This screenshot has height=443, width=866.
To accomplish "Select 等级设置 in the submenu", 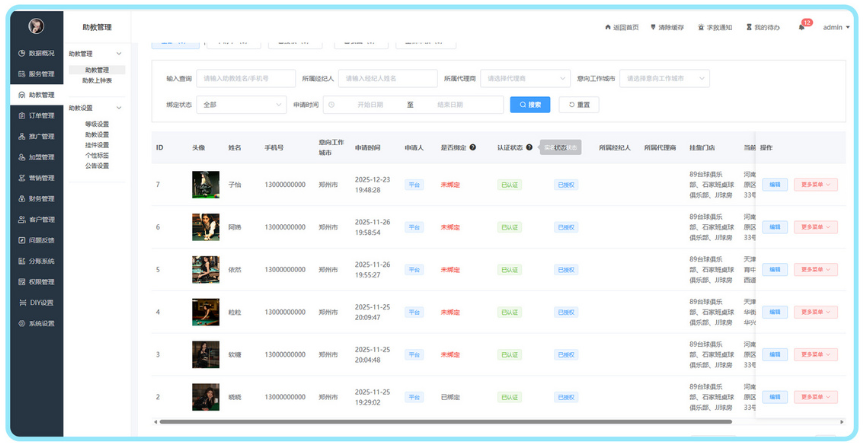I will pyautogui.click(x=97, y=125).
